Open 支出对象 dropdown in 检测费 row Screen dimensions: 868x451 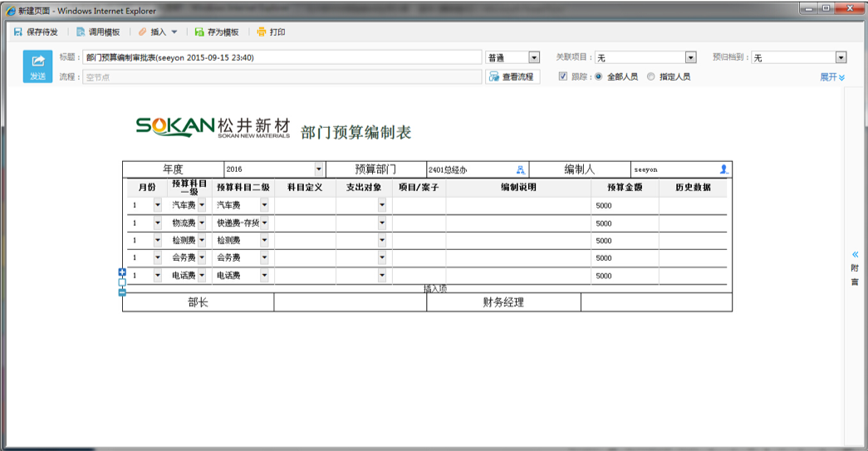pos(382,240)
